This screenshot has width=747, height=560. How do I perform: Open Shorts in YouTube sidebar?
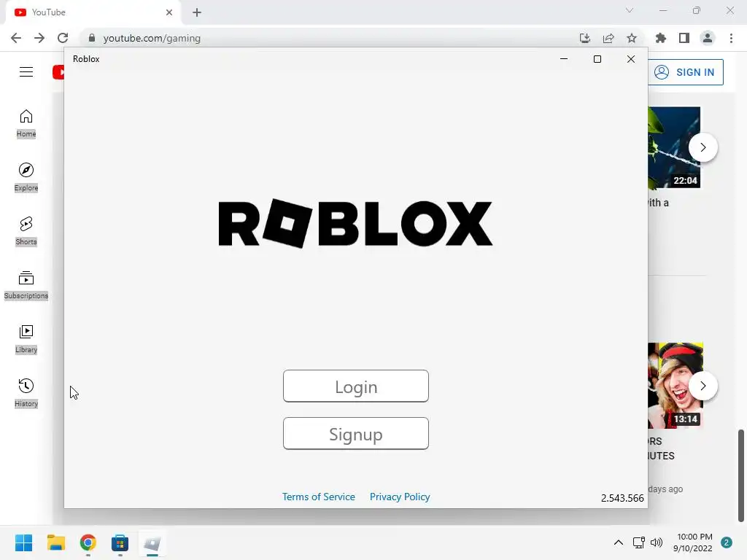(x=26, y=231)
